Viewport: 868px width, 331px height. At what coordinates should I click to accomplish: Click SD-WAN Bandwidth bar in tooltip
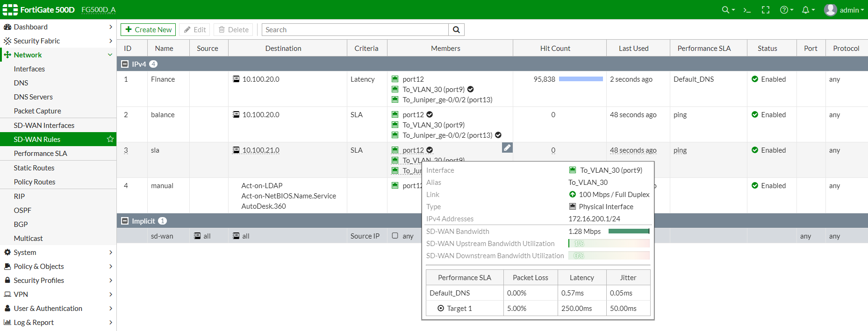tap(629, 231)
